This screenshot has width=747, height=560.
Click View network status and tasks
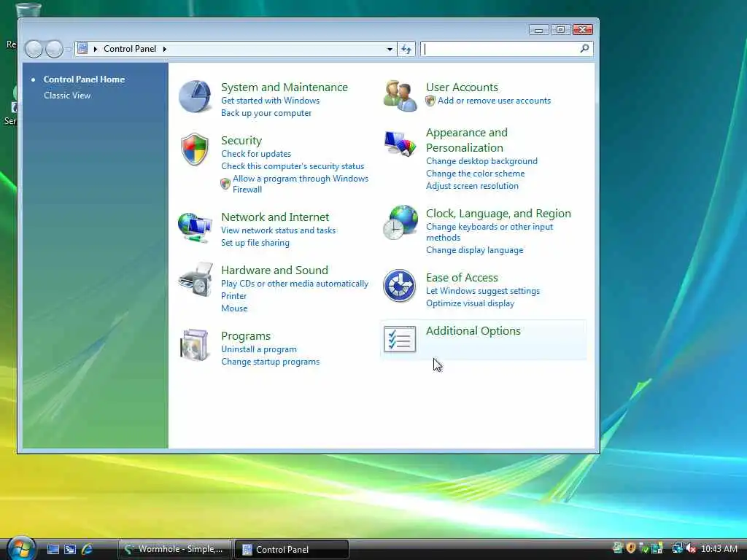[278, 230]
